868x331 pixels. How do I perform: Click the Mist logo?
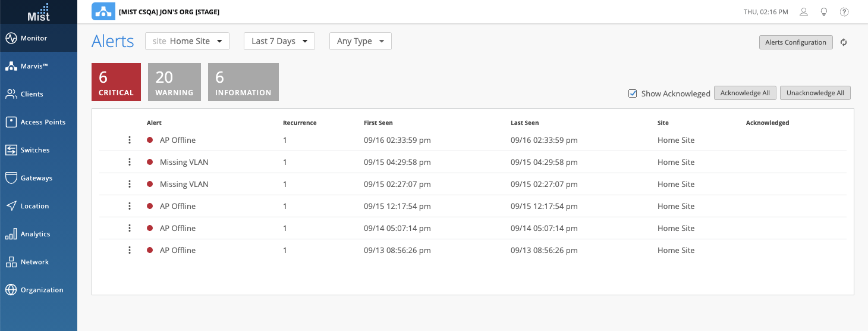[x=39, y=12]
